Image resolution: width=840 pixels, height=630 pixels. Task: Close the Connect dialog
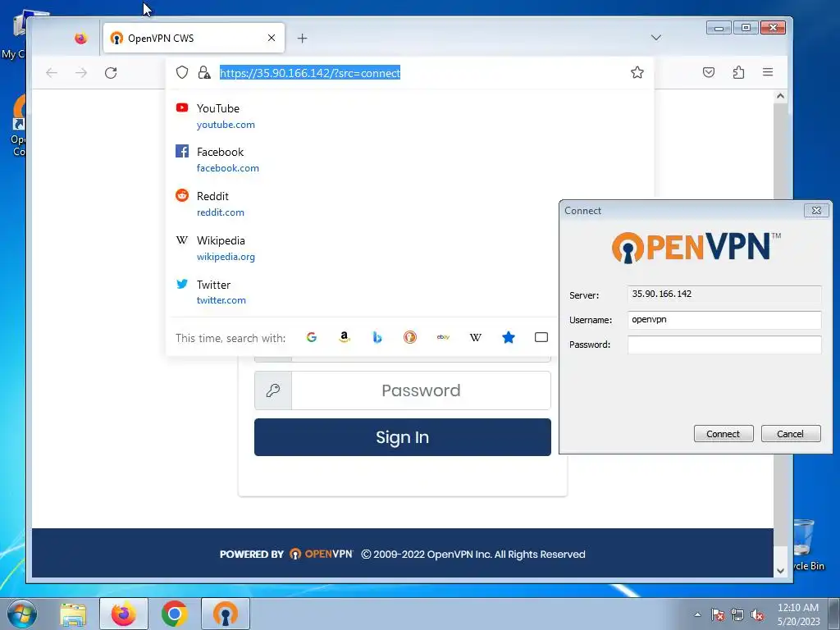click(x=816, y=211)
